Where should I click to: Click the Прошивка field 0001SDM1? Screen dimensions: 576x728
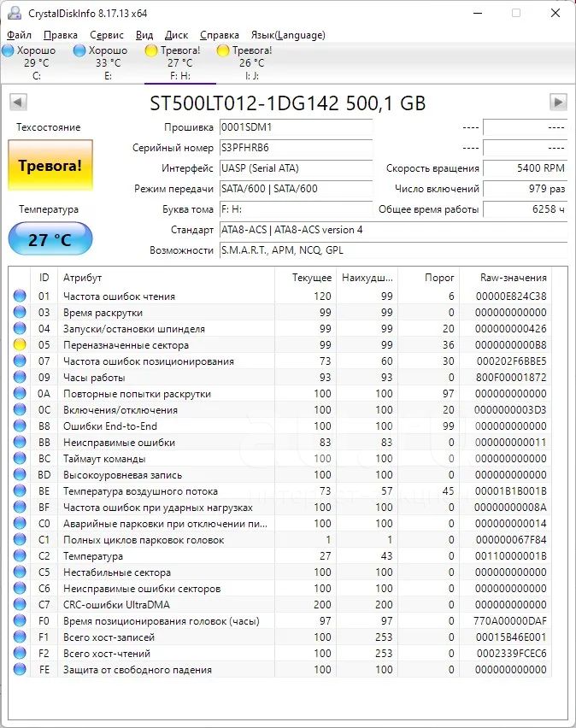(x=296, y=127)
